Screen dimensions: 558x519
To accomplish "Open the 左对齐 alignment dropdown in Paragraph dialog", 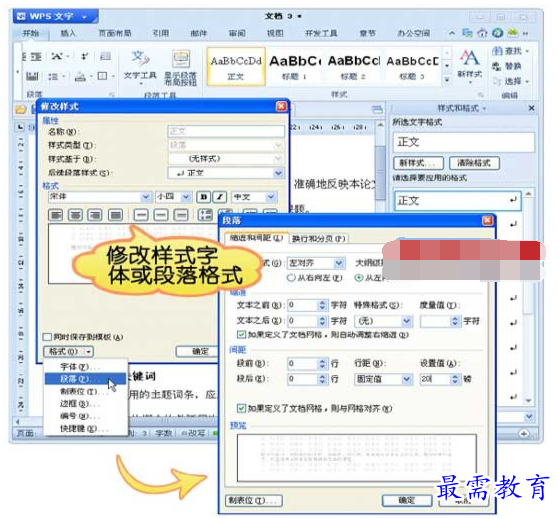I will pyautogui.click(x=339, y=263).
